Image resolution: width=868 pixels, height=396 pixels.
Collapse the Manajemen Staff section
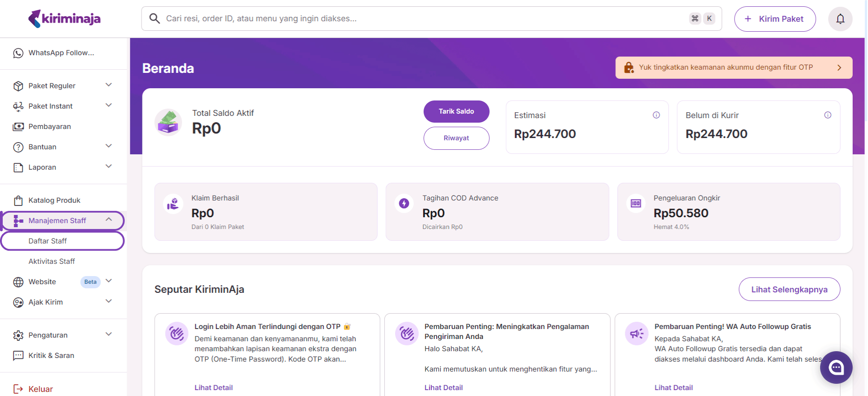[108, 219]
